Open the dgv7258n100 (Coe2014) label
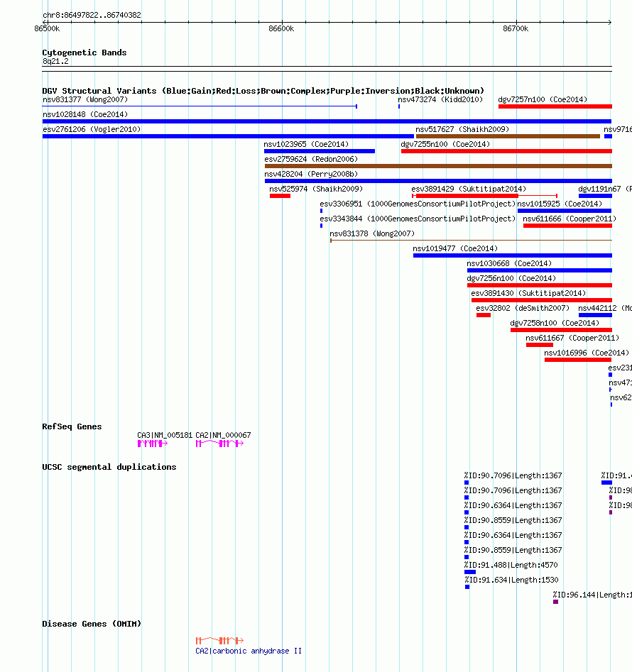 [555, 323]
